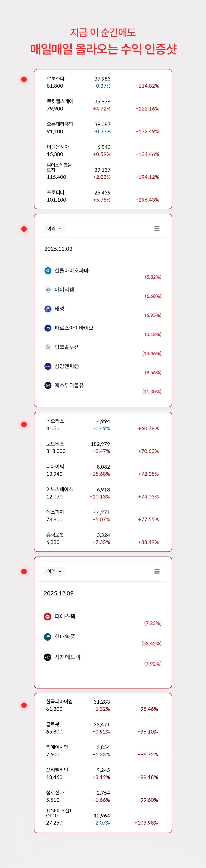Tap the 현대약품 stock logo
Viewport: 206px width, 868px height.
[x=48, y=637]
